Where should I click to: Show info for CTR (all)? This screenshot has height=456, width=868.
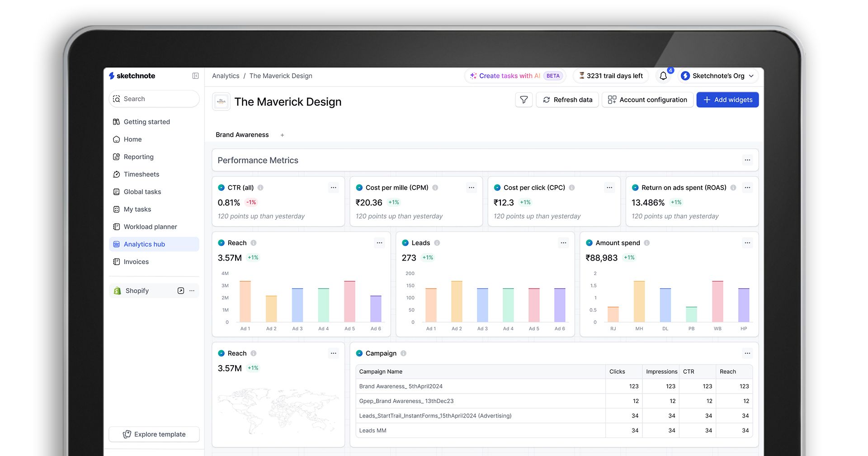coord(260,188)
